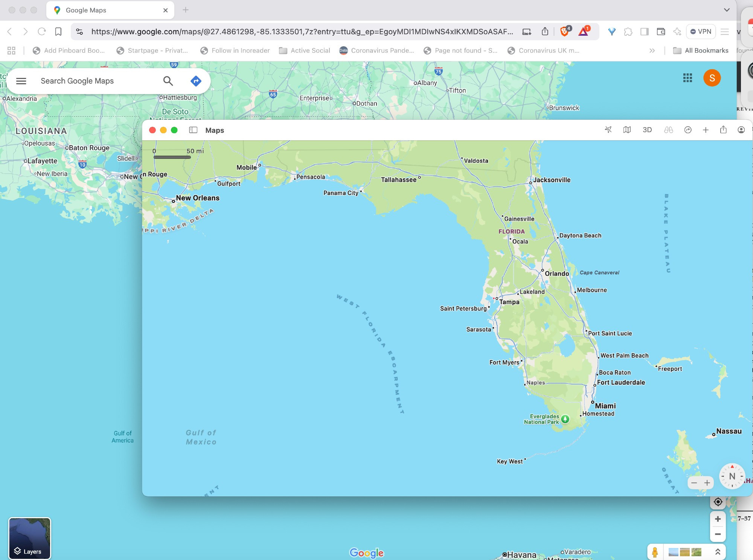The image size is (753, 560).
Task: Click the location tracking arrow in Apple Maps
Action: [x=608, y=130]
